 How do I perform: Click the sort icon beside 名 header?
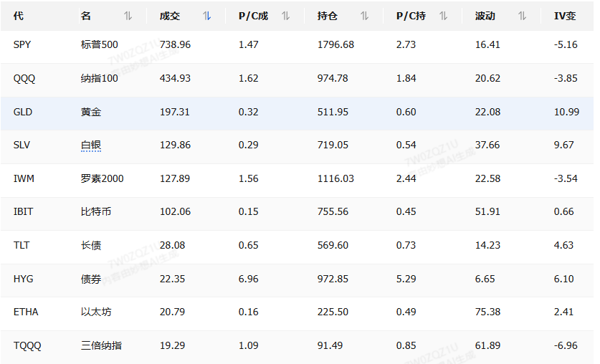(128, 16)
